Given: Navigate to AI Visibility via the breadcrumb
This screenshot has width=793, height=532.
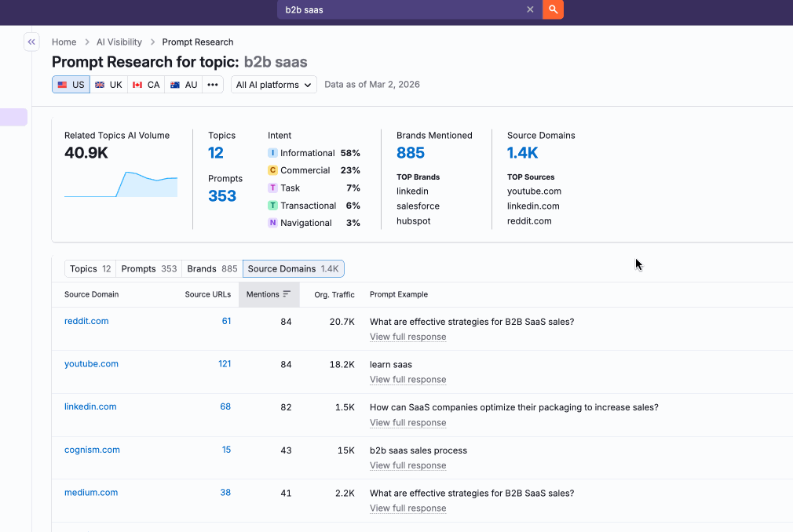Looking at the screenshot, I should tap(118, 42).
